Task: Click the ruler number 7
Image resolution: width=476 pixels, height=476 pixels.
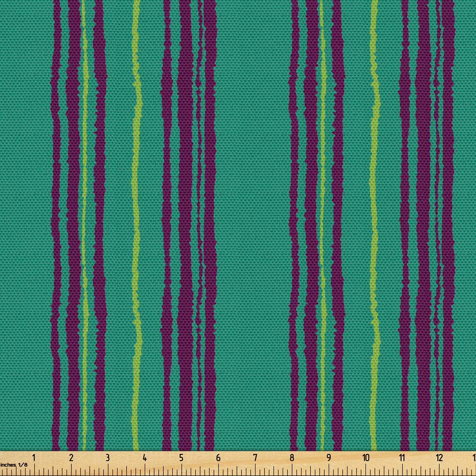Action: click(255, 458)
